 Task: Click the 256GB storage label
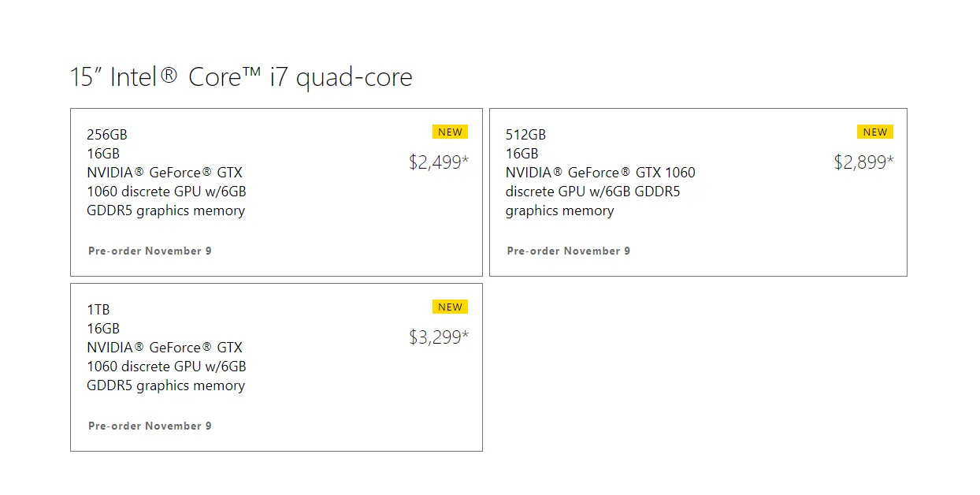point(107,135)
